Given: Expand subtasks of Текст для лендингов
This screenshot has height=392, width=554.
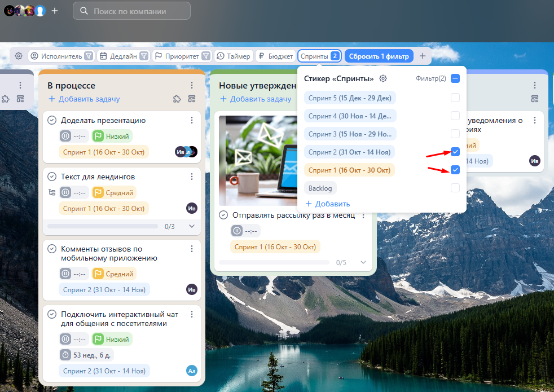Looking at the screenshot, I should 191,226.
